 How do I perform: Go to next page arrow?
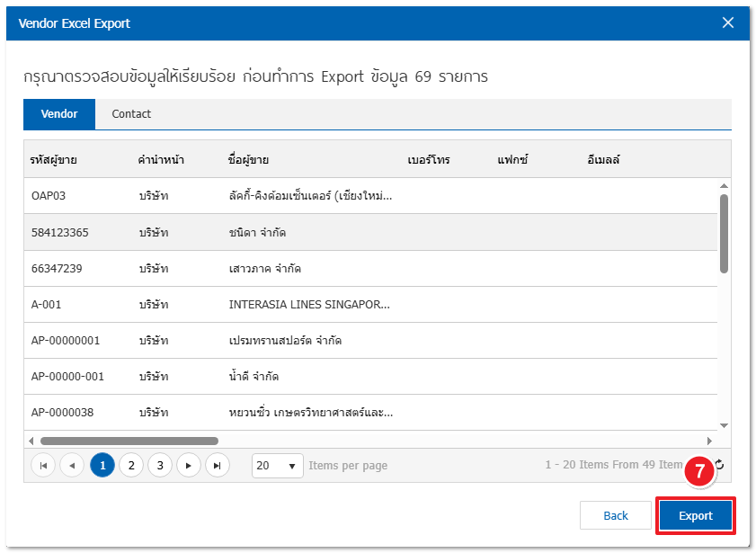tap(188, 465)
